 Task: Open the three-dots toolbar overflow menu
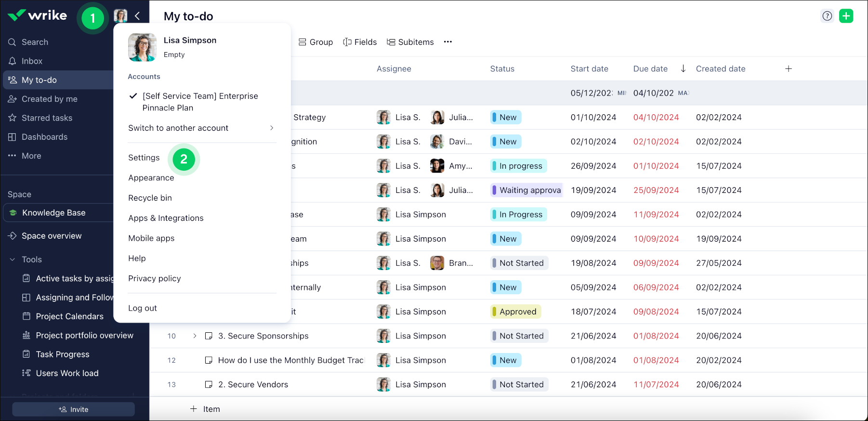pyautogui.click(x=448, y=42)
